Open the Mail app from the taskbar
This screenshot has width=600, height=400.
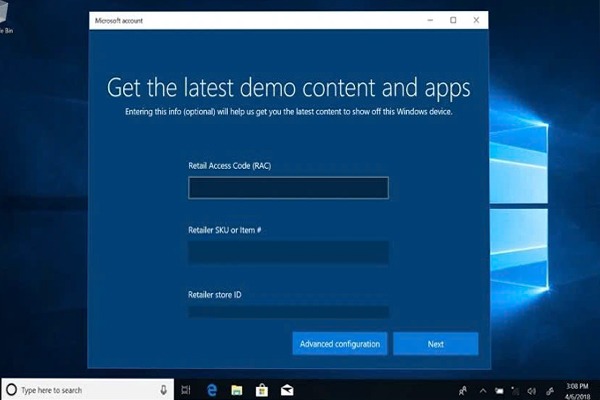click(287, 390)
